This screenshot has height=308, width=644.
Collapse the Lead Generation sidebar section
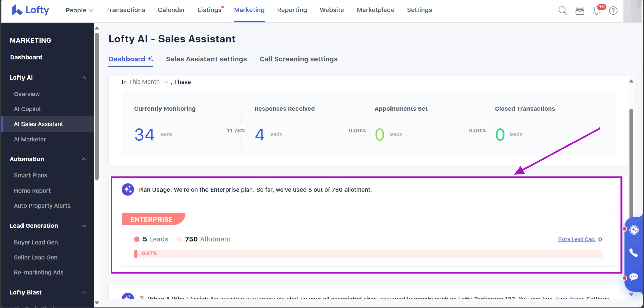click(84, 226)
